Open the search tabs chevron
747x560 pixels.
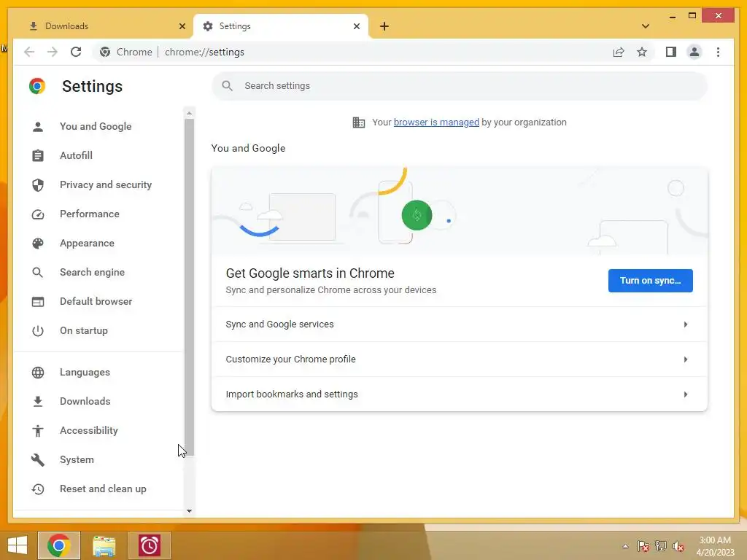[x=646, y=26]
